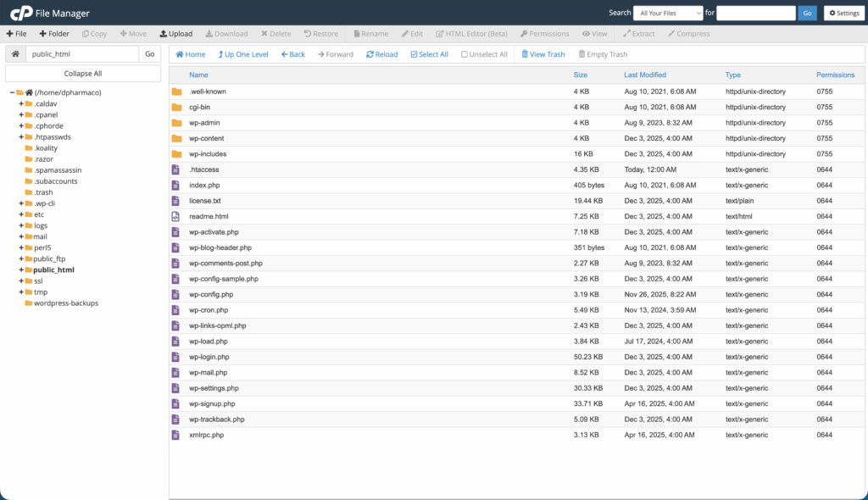
Task: Click the Go button next to search
Action: (808, 13)
